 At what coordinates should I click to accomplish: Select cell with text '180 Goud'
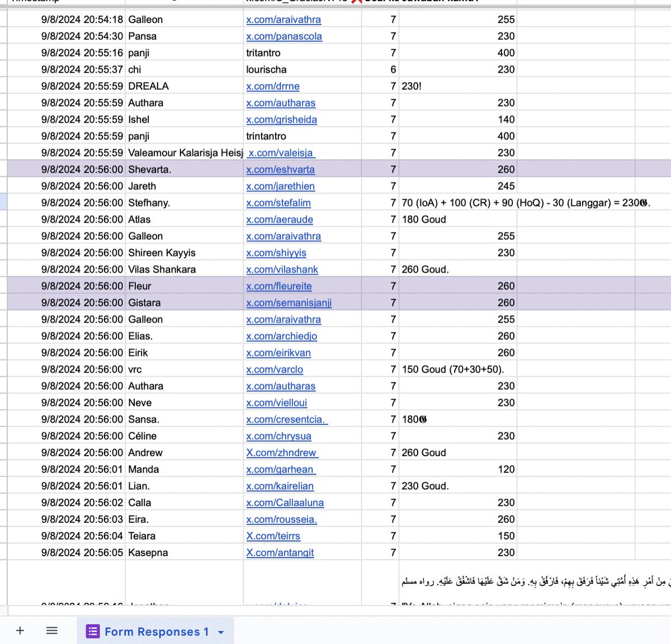coord(458,219)
